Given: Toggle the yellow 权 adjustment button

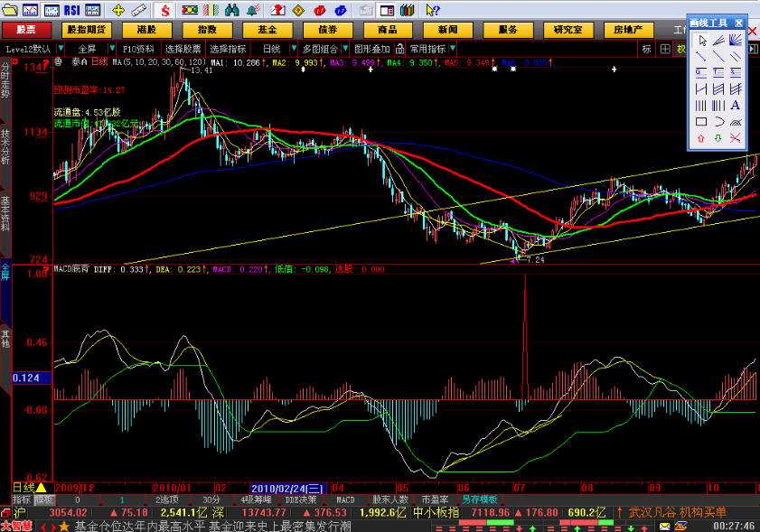Looking at the screenshot, I should click(x=681, y=49).
